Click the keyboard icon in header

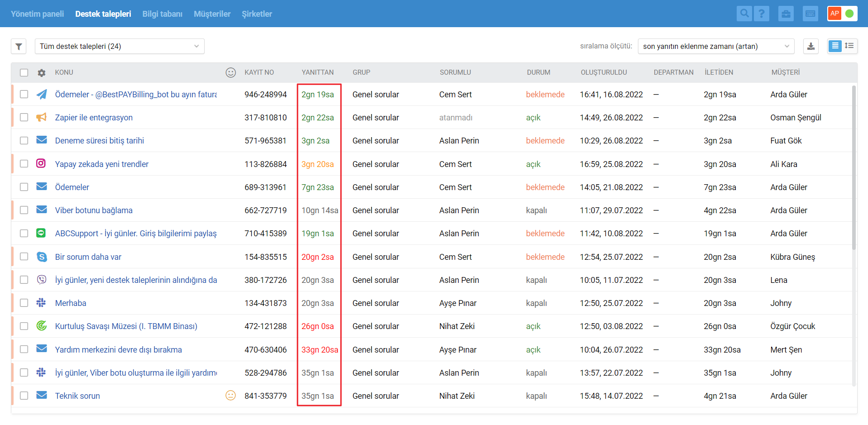[810, 14]
